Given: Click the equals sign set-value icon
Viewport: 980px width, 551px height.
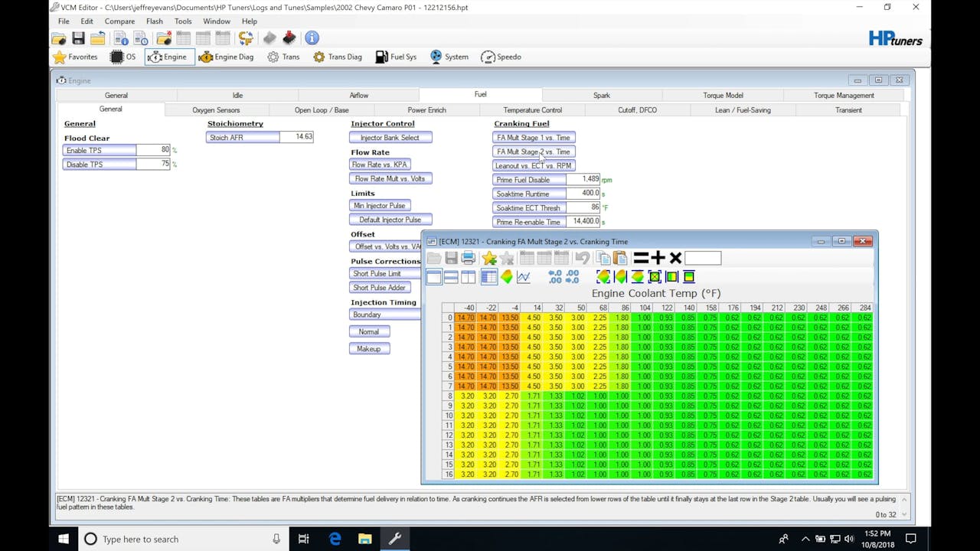Looking at the screenshot, I should click(x=641, y=258).
